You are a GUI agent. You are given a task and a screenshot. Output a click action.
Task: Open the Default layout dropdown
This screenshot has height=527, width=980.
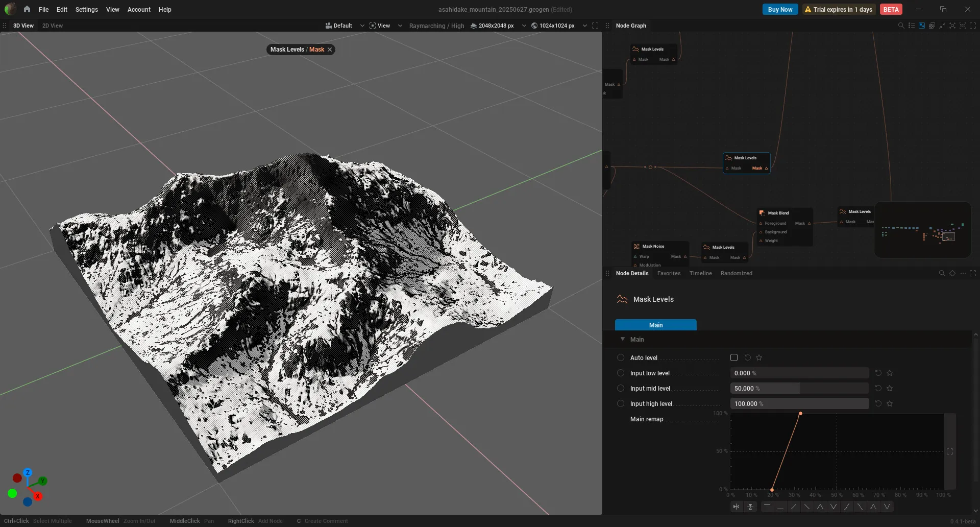click(x=345, y=26)
